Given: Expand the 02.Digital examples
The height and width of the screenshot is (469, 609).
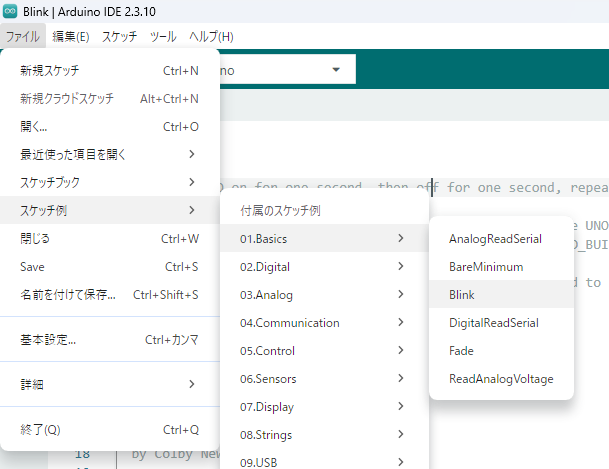Looking at the screenshot, I should point(324,267).
